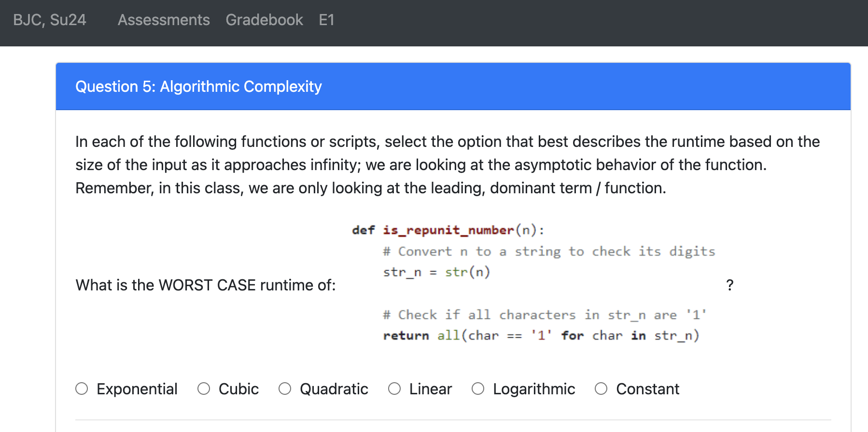Click the 'Convert n to a string' comment
Screen dimensions: 868x432
coord(549,251)
